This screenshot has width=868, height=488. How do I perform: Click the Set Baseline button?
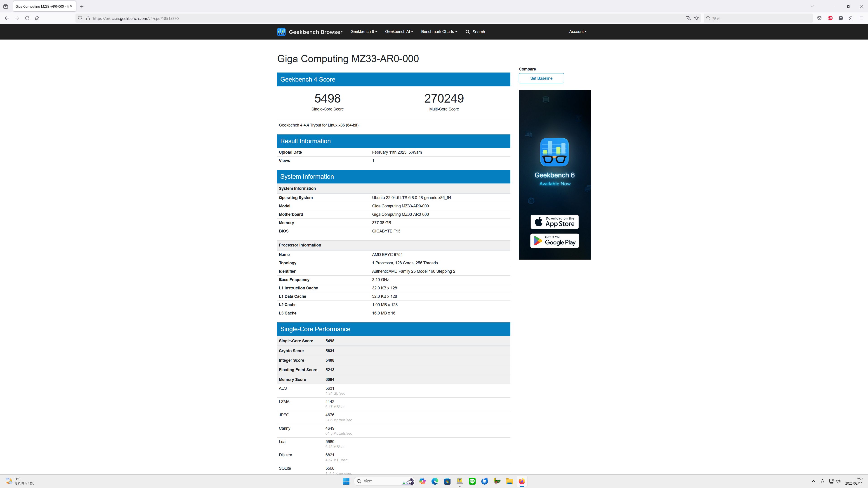click(x=541, y=78)
